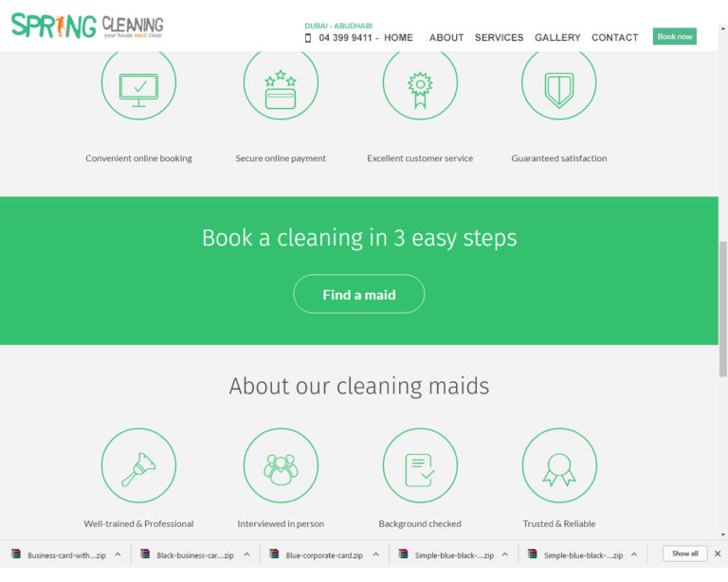Close the downloads bar
This screenshot has width=728, height=582.
click(718, 554)
